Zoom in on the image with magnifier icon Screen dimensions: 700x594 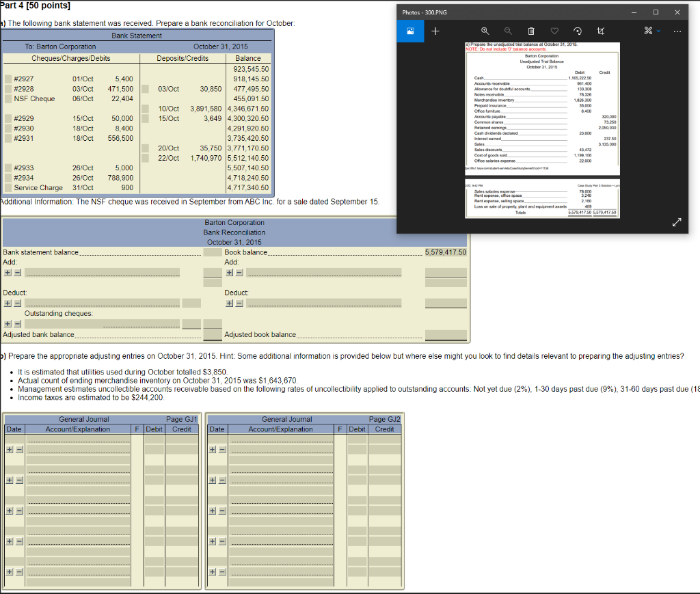(x=485, y=31)
